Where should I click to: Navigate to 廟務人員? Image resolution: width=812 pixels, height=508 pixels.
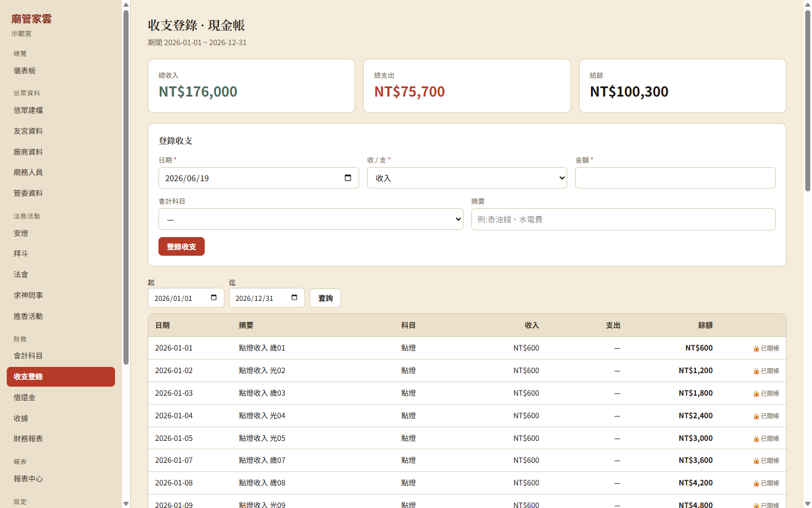click(x=61, y=172)
